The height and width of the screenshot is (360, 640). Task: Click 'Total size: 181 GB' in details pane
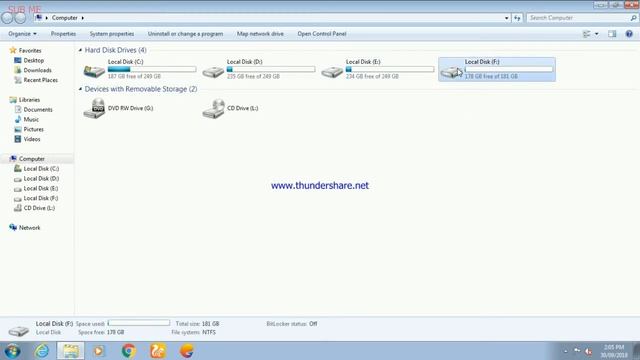point(198,324)
